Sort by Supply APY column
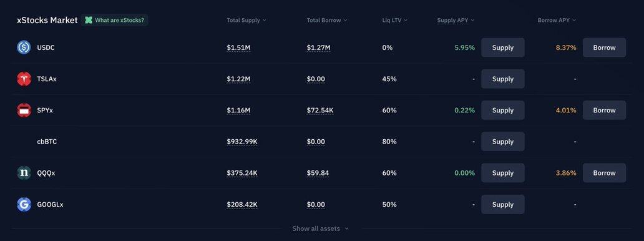Image resolution: width=644 pixels, height=241 pixels. (456, 20)
